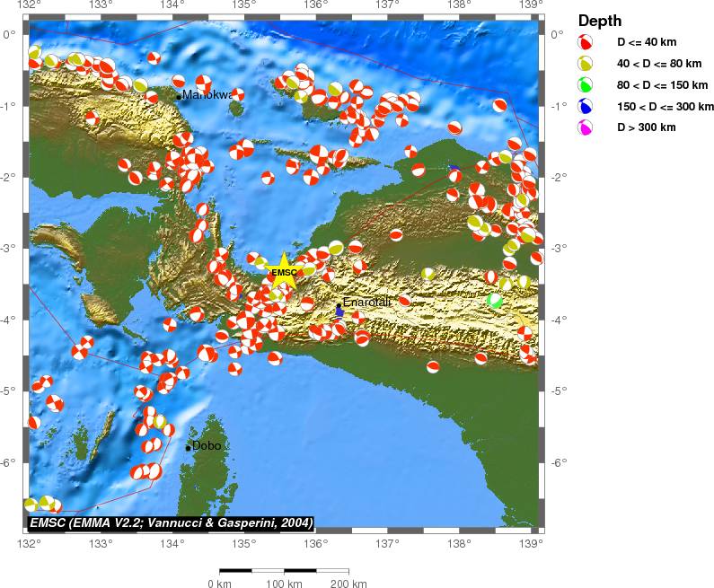The width and height of the screenshot is (714, 588).
Task: Click the magenta D > 300 km legend icon
Action: [585, 128]
